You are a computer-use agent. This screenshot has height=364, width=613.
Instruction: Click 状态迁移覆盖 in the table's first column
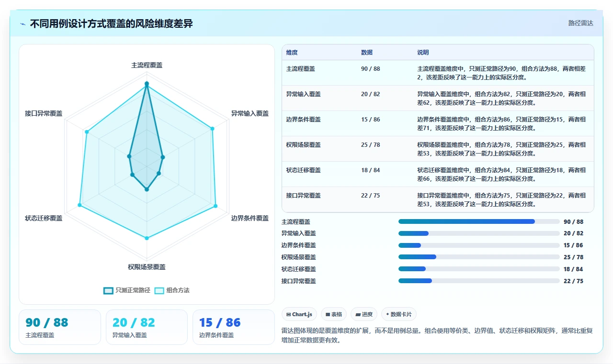click(304, 170)
